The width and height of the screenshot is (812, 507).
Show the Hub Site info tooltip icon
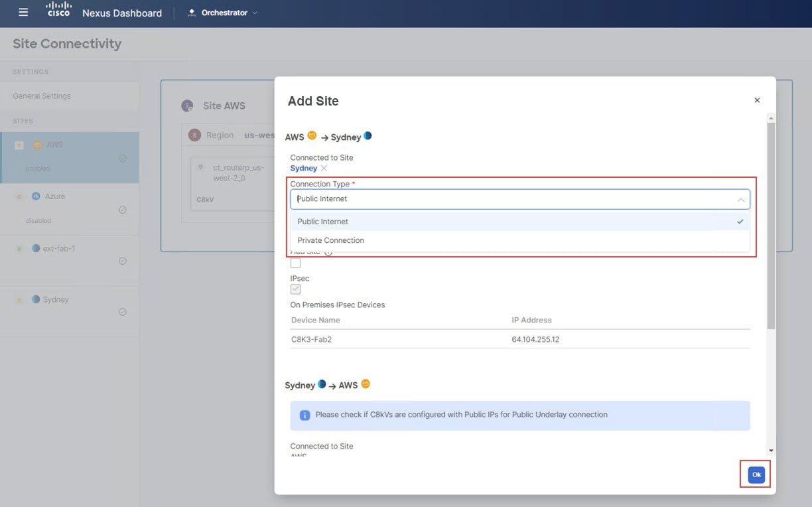[328, 252]
